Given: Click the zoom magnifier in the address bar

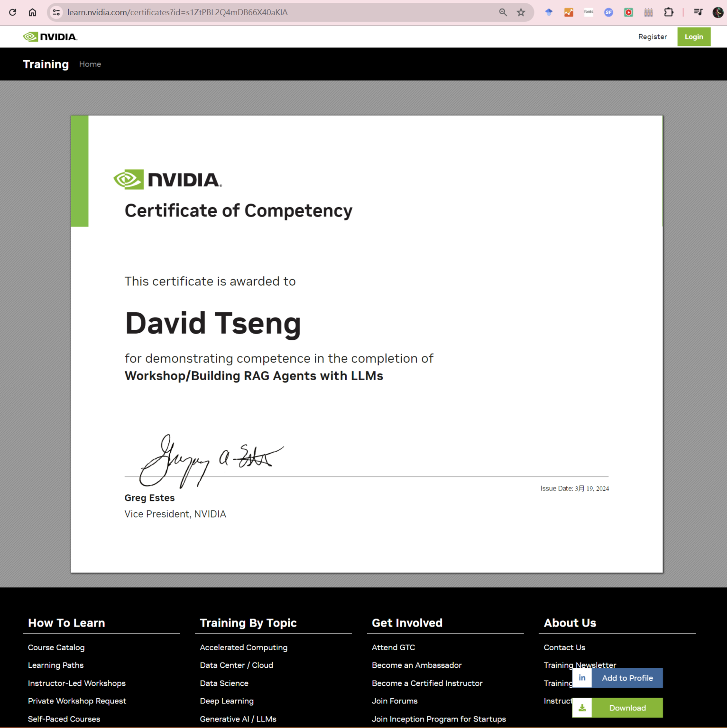Looking at the screenshot, I should (503, 12).
